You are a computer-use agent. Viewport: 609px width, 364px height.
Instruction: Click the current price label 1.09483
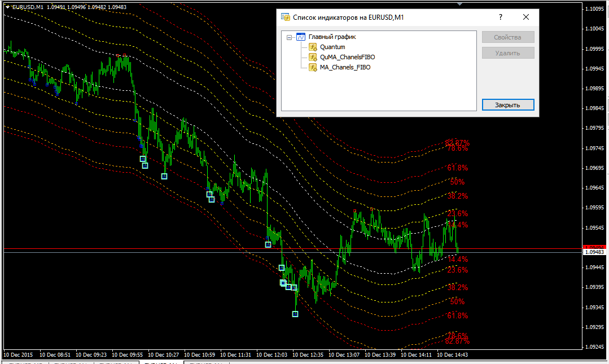pos(595,252)
